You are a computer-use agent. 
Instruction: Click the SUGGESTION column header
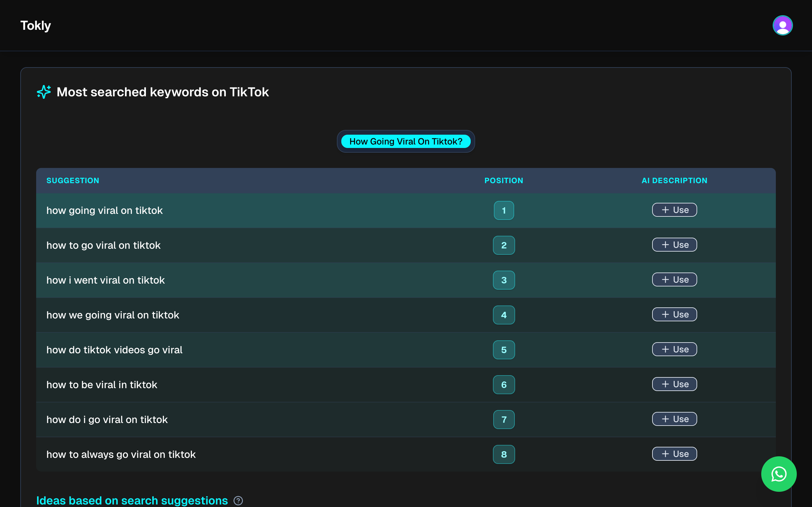(x=73, y=180)
